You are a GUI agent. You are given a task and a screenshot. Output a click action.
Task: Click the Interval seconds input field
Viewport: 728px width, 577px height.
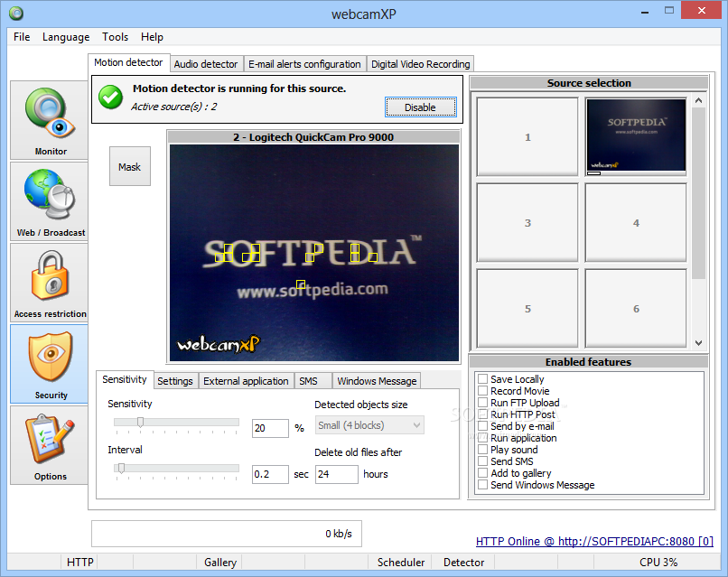click(270, 474)
